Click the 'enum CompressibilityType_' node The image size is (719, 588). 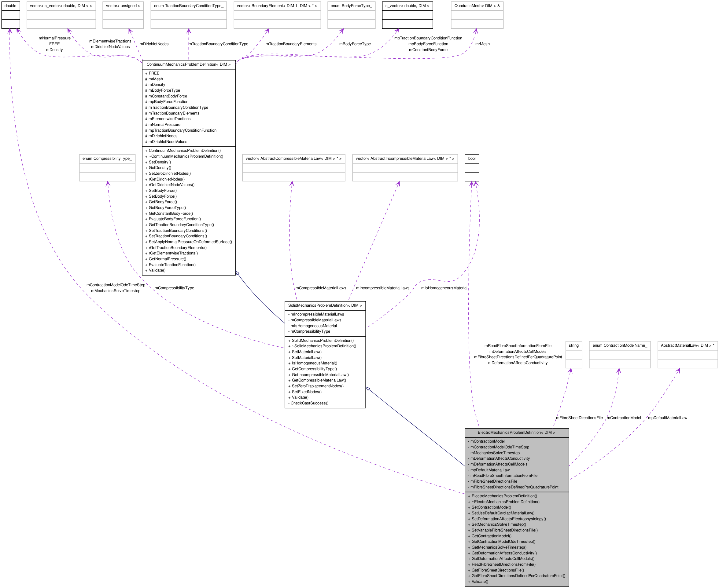[107, 168]
